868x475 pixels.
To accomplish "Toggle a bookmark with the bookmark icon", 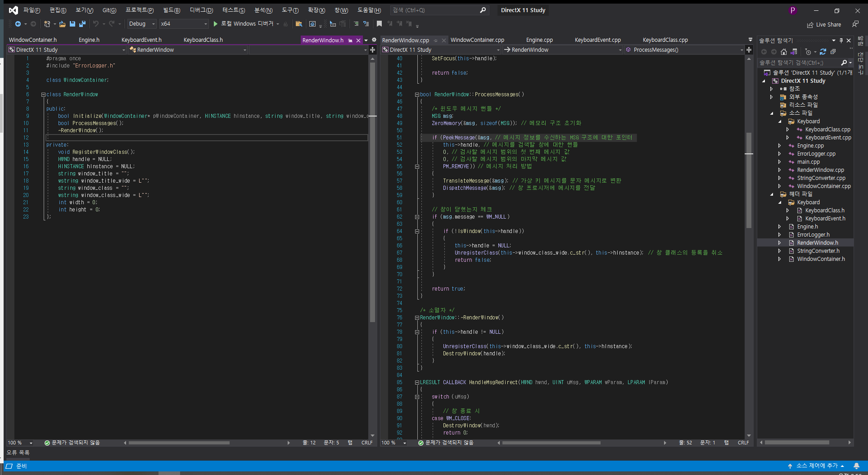I will 379,24.
